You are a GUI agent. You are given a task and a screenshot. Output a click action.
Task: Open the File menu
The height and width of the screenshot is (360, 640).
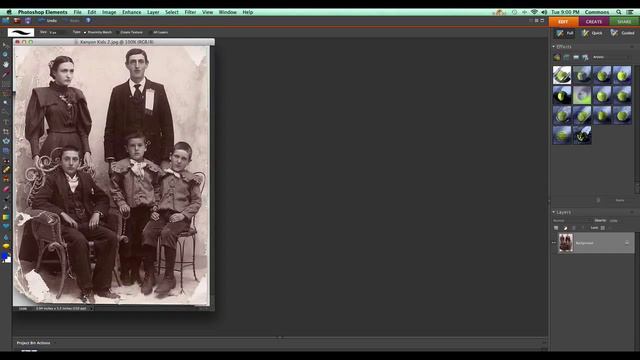click(x=77, y=12)
